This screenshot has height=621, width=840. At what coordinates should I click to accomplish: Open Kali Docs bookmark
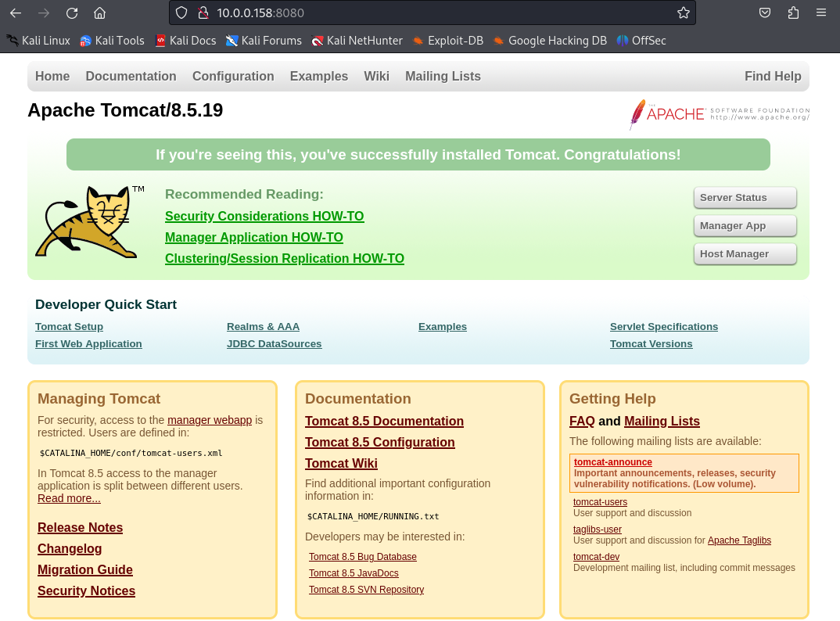(185, 41)
